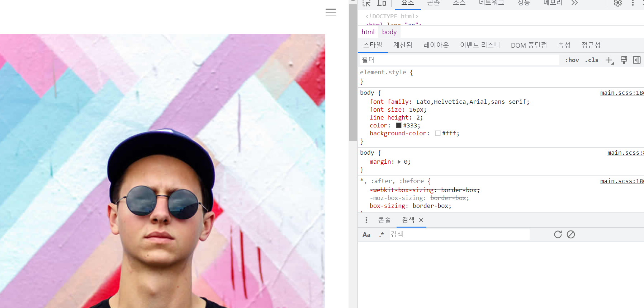The height and width of the screenshot is (308, 644).
Task: Toggle the :hov element state button
Action: [x=572, y=60]
